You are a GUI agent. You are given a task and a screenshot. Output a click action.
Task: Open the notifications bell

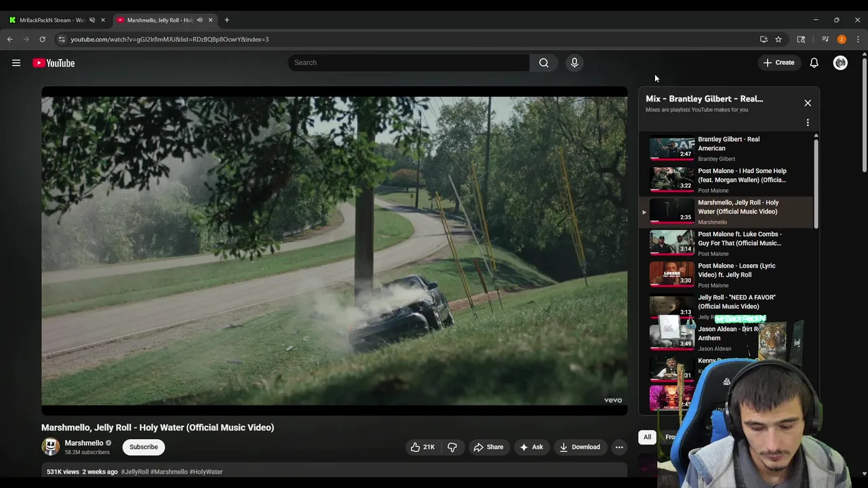(x=814, y=62)
